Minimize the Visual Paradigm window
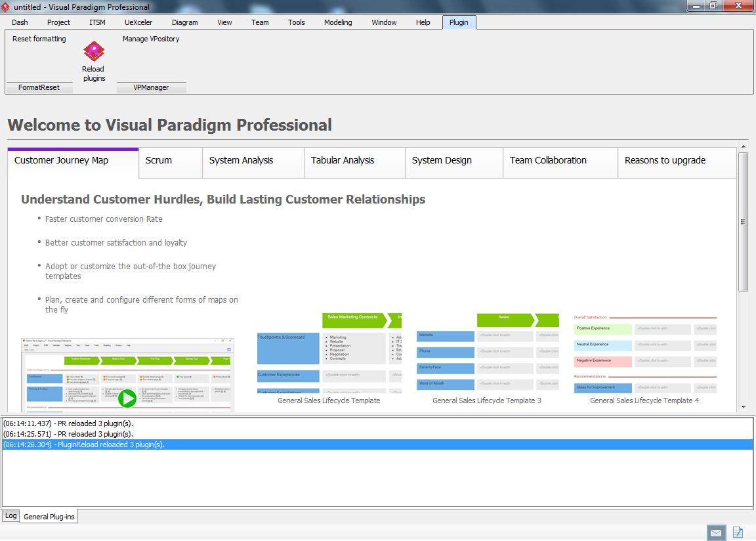Viewport: 756px width, 541px height. pyautogui.click(x=696, y=6)
